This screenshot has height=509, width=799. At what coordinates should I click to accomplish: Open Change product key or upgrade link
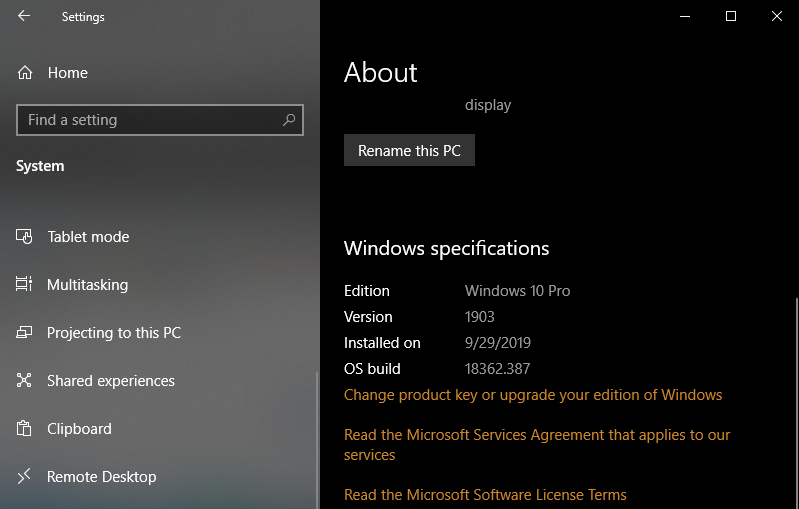click(532, 395)
